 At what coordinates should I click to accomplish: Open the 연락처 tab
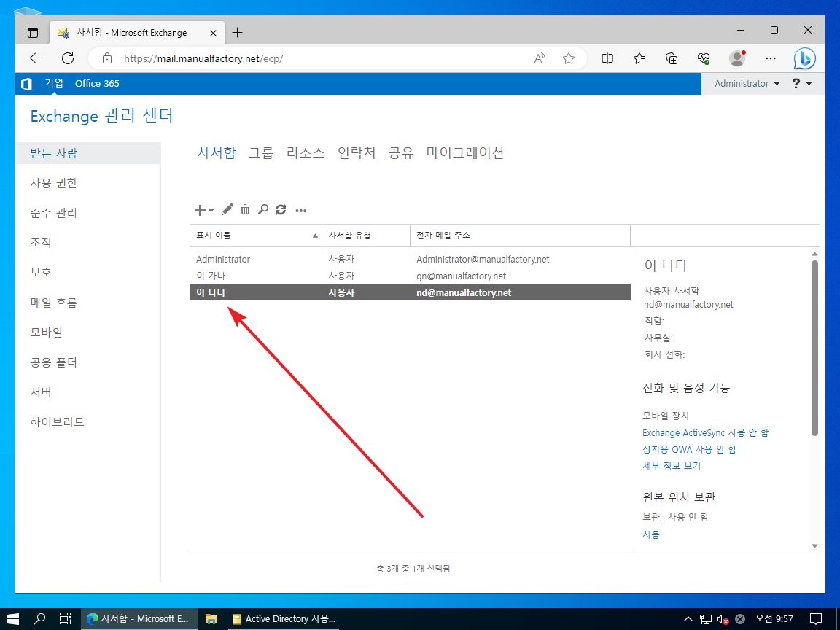click(x=357, y=152)
